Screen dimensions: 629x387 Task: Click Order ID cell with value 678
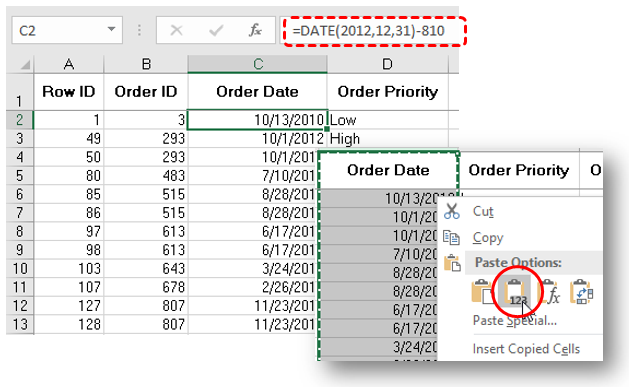pyautogui.click(x=146, y=287)
